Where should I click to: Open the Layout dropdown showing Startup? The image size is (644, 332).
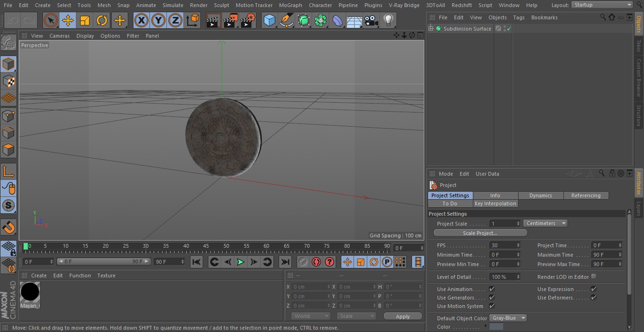click(x=603, y=5)
